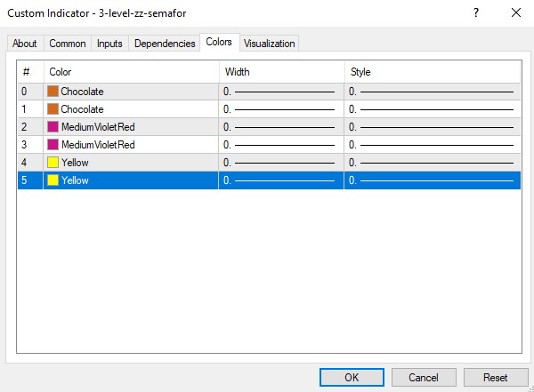Switch to the Common tab
This screenshot has width=534, height=392.
(x=68, y=44)
